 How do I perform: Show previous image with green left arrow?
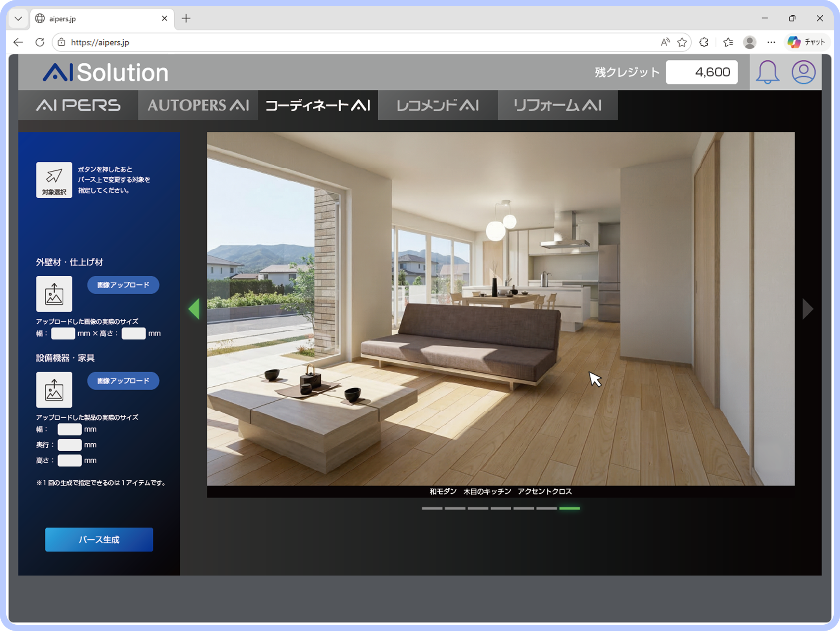coord(194,309)
